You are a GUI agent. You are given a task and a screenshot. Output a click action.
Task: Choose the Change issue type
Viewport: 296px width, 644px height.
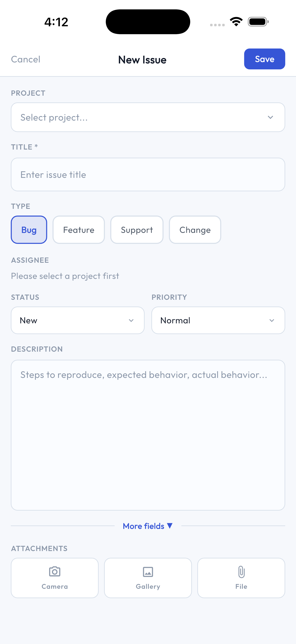tap(195, 229)
